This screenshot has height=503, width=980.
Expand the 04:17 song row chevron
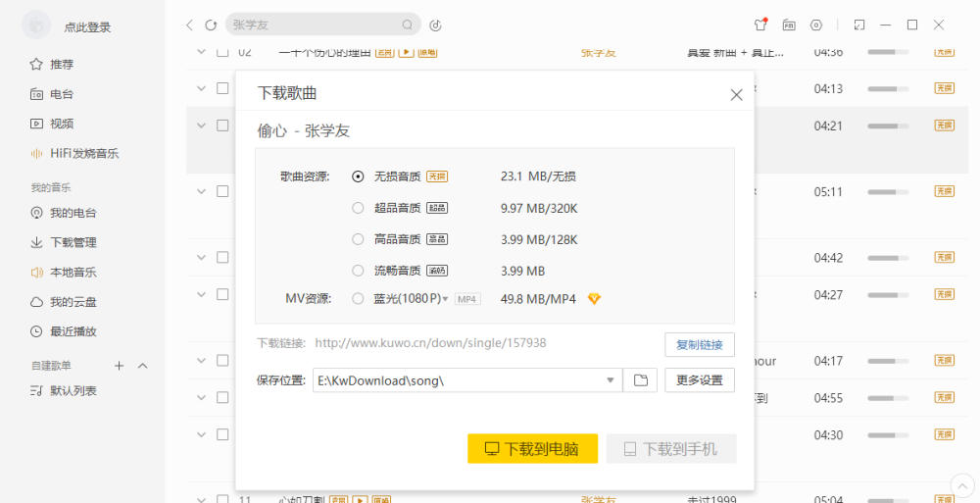201,361
